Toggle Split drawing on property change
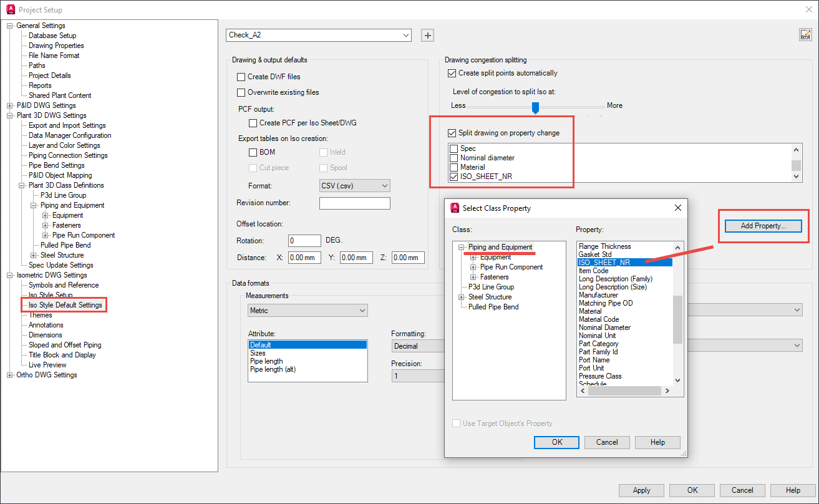819x504 pixels. click(451, 132)
